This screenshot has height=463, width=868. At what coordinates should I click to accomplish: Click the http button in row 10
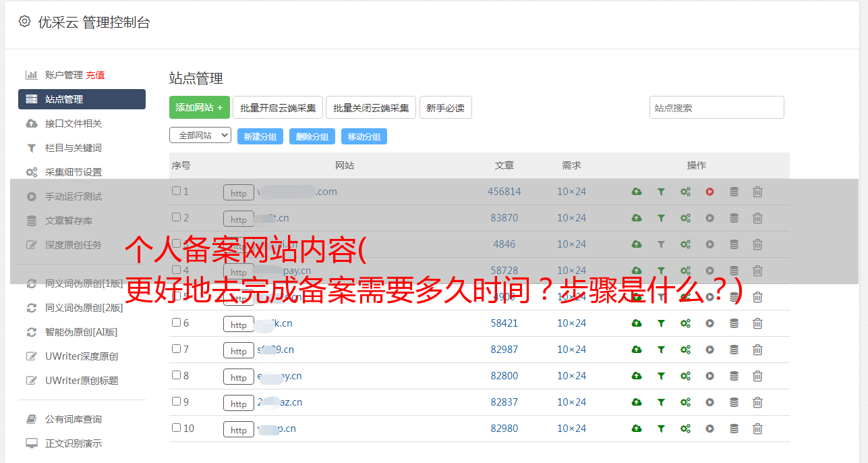[239, 430]
